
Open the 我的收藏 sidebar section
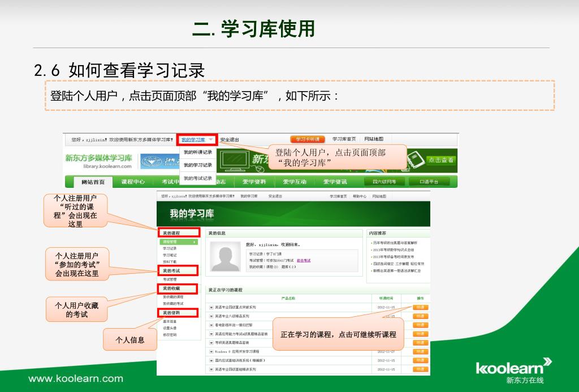tap(178, 288)
